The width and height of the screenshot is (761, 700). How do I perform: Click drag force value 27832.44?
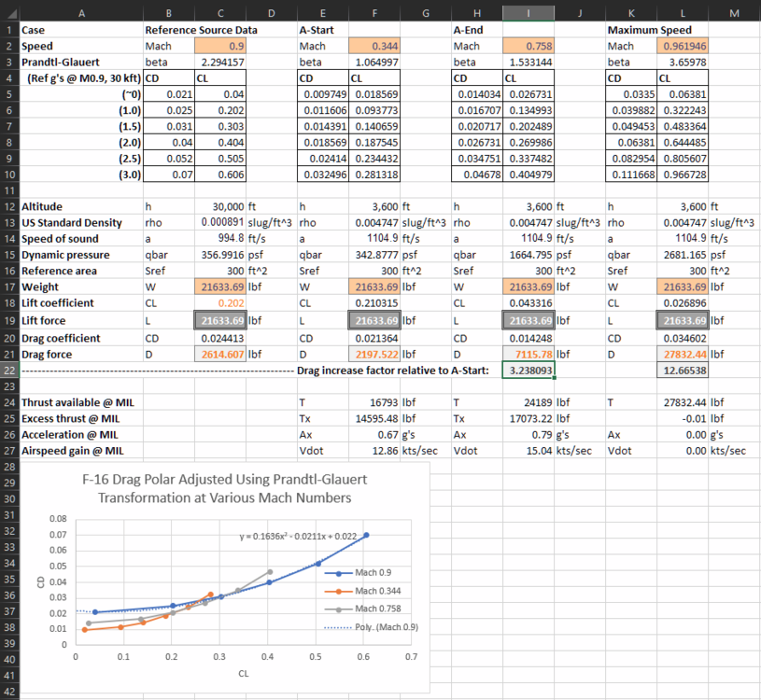coord(683,354)
